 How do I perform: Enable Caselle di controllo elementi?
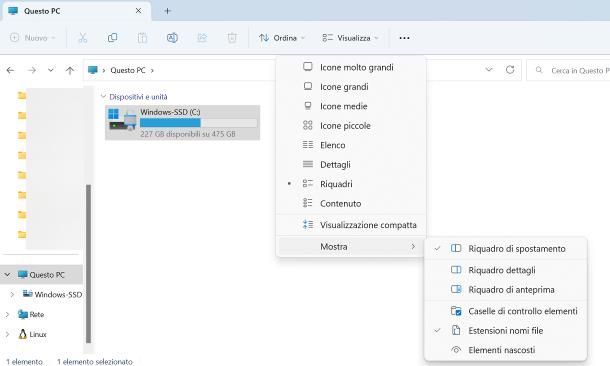505,311
